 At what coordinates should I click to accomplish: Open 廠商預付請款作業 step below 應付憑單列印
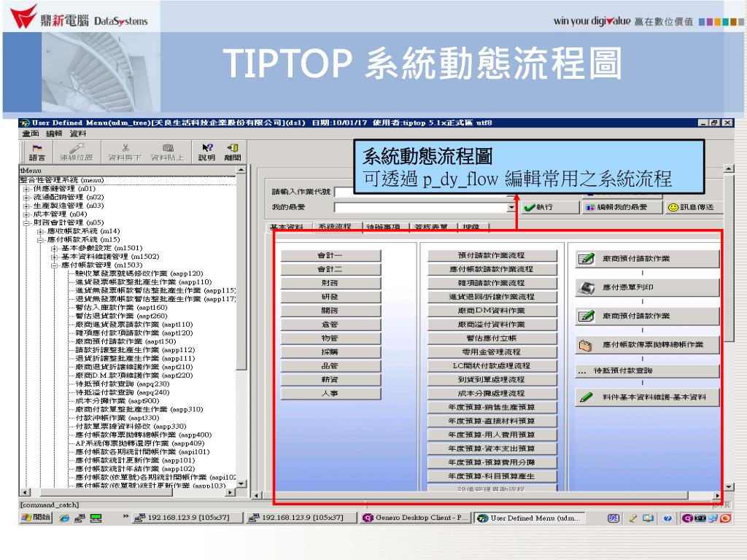pos(647,316)
